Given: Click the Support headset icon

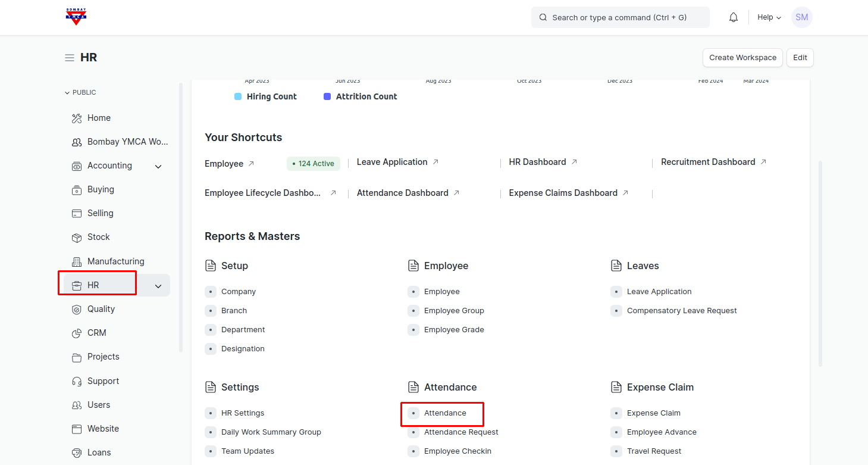Looking at the screenshot, I should pos(77,381).
